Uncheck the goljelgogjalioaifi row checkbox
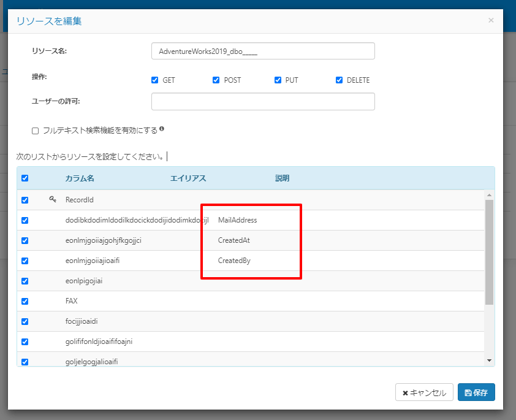 pyautogui.click(x=25, y=362)
